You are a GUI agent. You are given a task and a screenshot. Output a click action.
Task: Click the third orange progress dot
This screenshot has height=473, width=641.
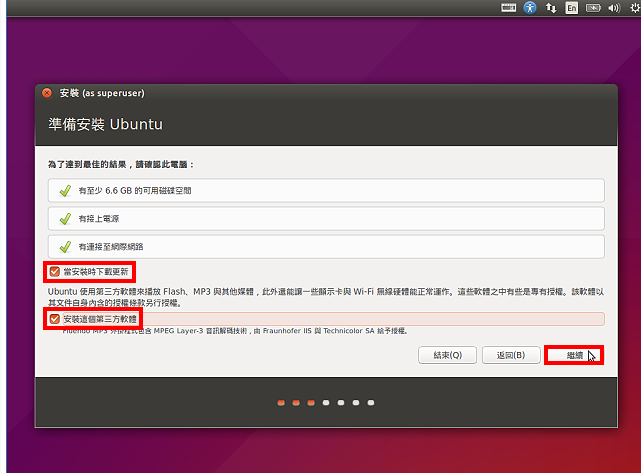point(311,403)
